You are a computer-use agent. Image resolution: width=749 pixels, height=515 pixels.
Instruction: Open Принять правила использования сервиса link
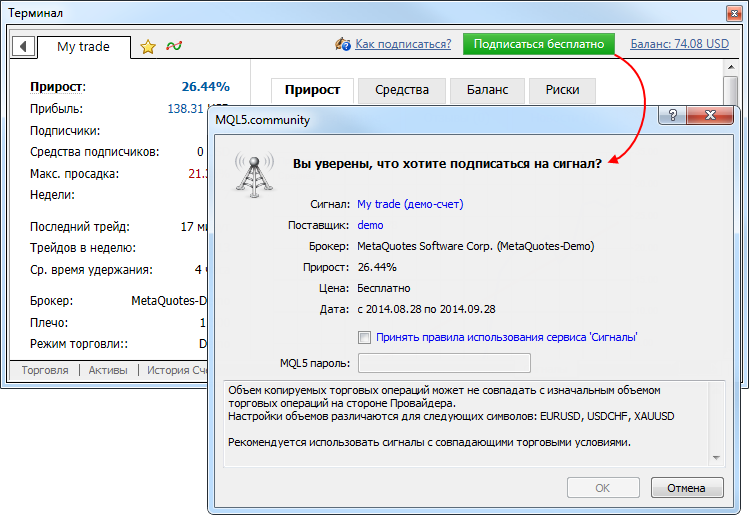(x=506, y=337)
